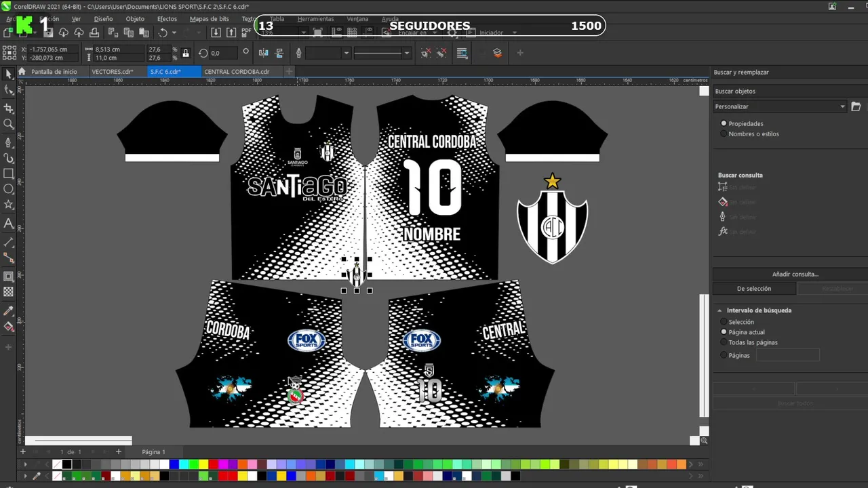This screenshot has width=868, height=488.
Task: Open the Personalizar dropdown
Action: click(x=780, y=106)
